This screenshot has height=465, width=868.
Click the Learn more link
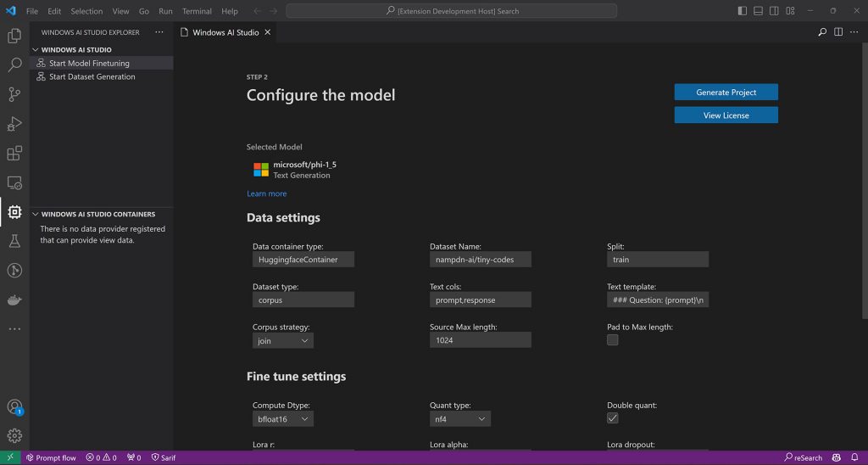point(266,193)
